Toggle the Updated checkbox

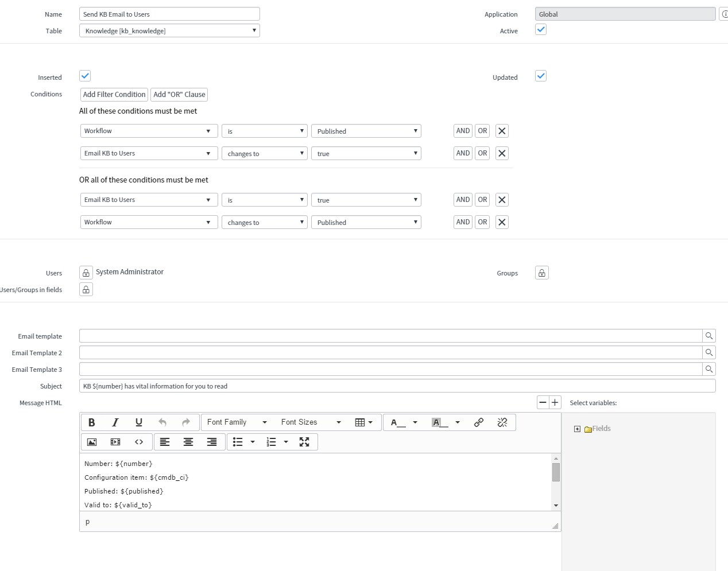coord(541,76)
